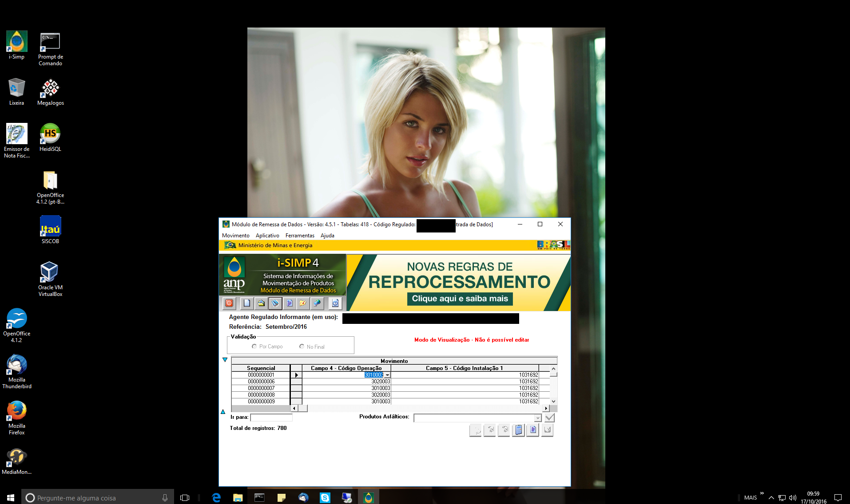Open the Produtos Asfálticos combo box
850x504 pixels.
tap(477, 418)
